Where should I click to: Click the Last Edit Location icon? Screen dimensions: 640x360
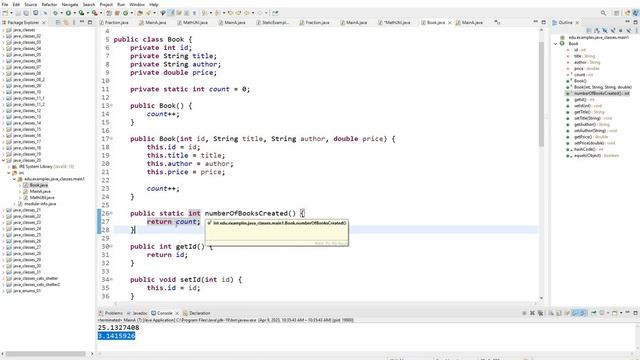click(x=231, y=13)
